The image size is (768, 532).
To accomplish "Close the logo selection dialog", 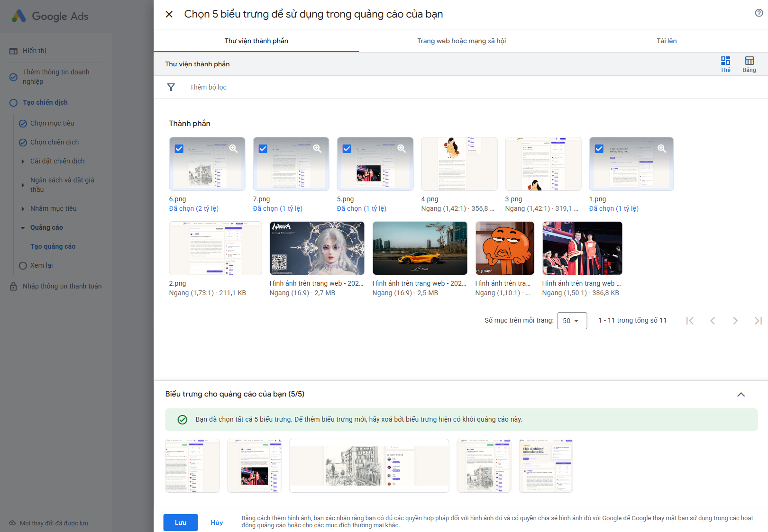I will 169,14.
